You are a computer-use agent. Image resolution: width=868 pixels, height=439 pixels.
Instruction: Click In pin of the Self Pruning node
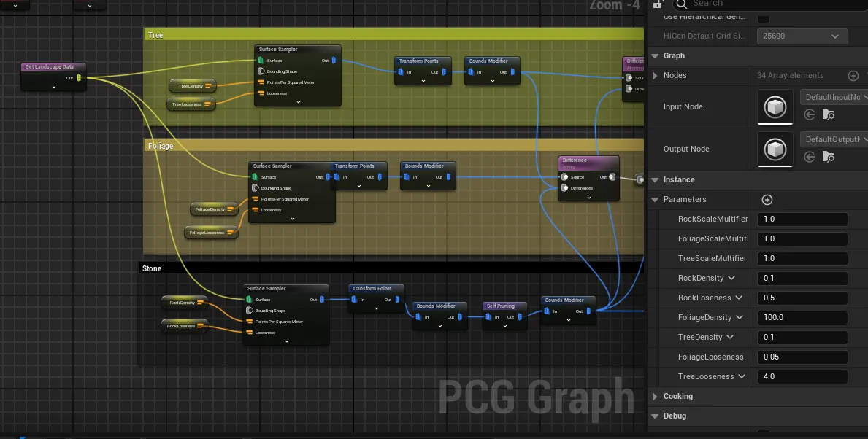[489, 316]
